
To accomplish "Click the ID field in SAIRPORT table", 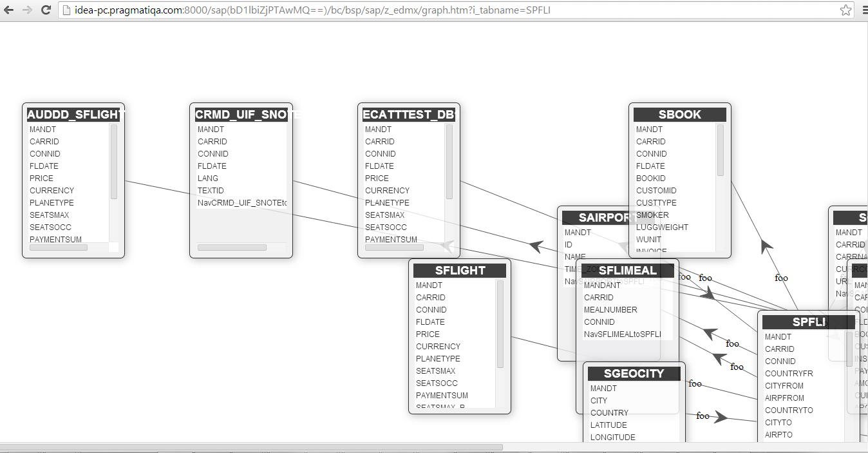I will (569, 245).
